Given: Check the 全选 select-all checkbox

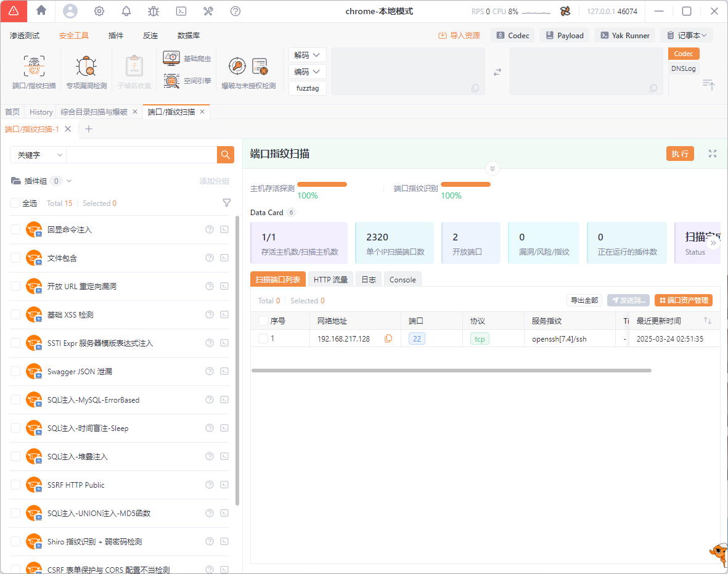Looking at the screenshot, I should coord(15,203).
